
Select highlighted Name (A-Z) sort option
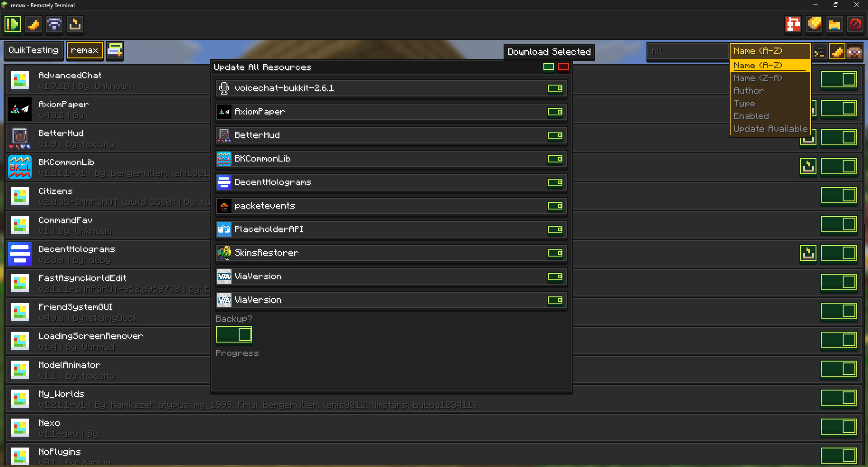click(770, 66)
